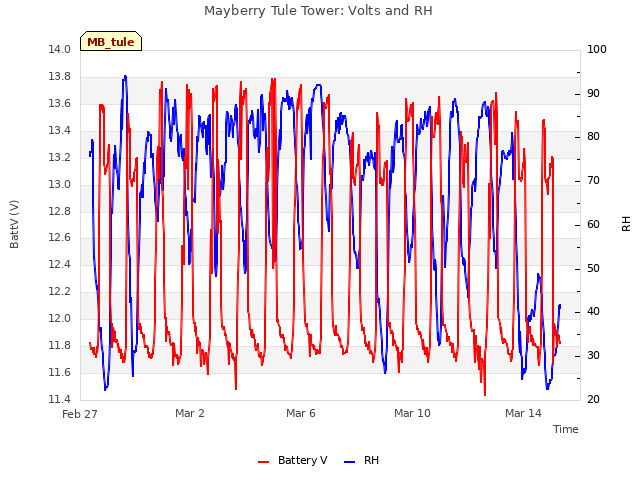The image size is (640, 480).
Task: Click the Feb 27 date tick label
Action: [x=80, y=414]
